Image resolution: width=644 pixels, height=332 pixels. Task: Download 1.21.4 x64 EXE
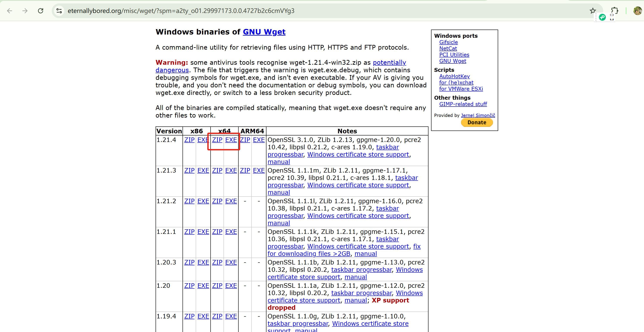click(x=231, y=140)
